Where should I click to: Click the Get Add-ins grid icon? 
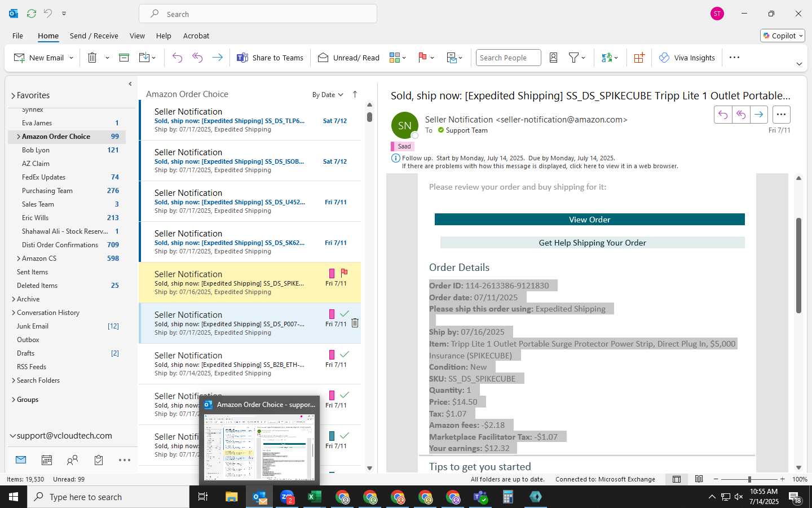coord(639,58)
